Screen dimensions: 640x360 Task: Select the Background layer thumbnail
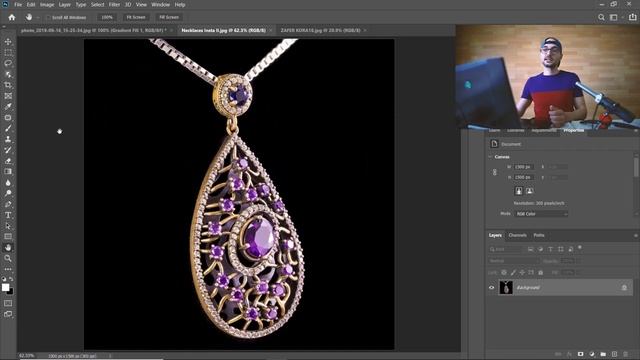point(506,287)
